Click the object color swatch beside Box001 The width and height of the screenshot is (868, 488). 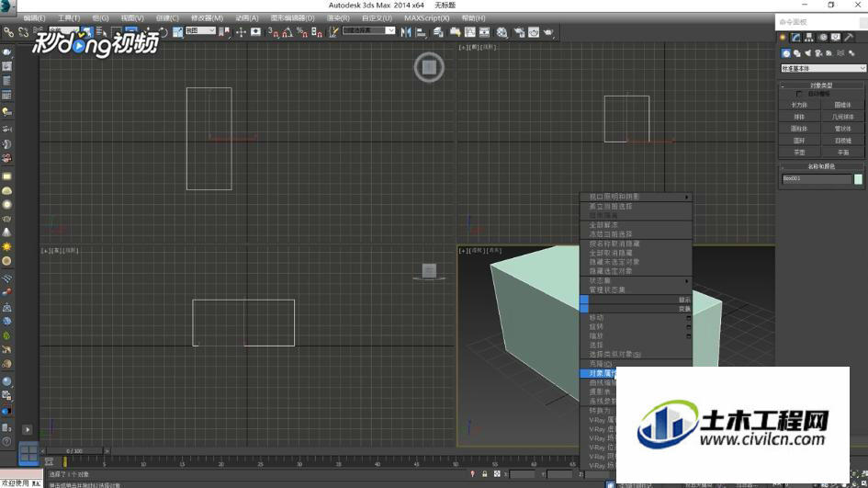(x=858, y=179)
